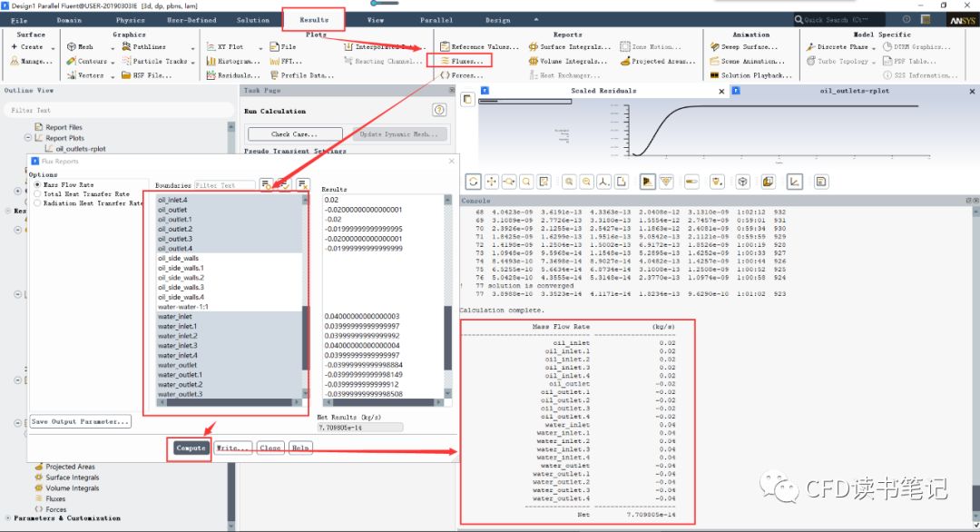Screen dimensions: 980x532
Task: Click the zoom in magnifier icon
Action: pyautogui.click(x=569, y=182)
